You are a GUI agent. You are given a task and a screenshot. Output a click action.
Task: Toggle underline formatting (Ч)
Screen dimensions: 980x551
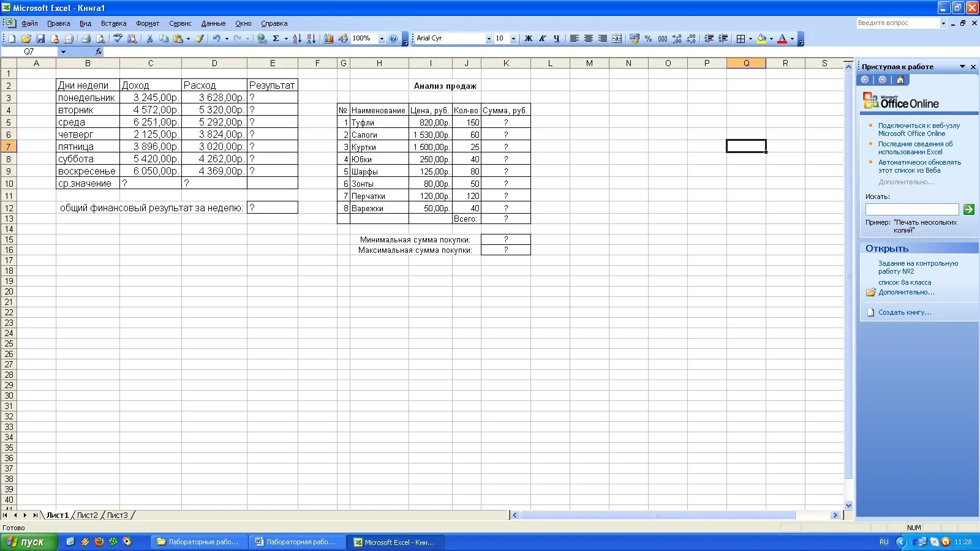(x=557, y=39)
